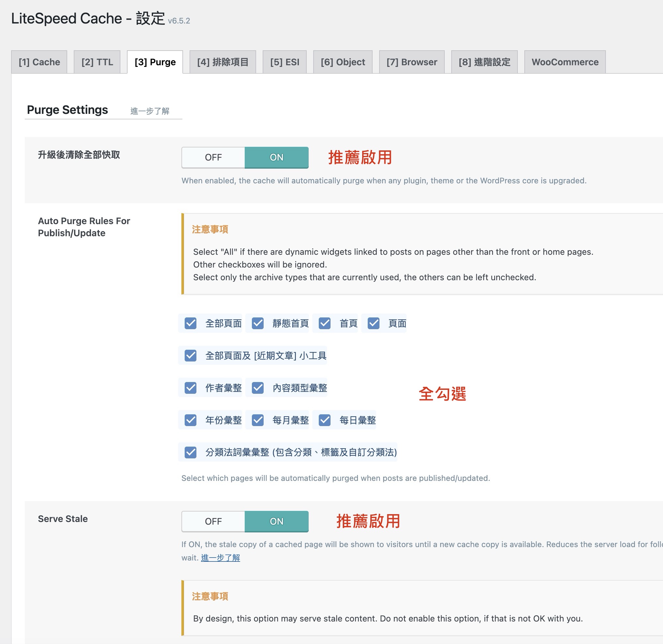
Task: Switch to the [7] Browser tab
Action: (412, 62)
